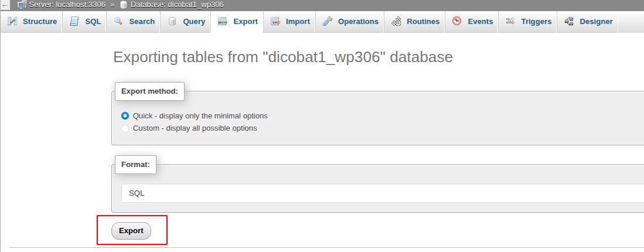The width and height of the screenshot is (644, 252).
Task: Click the "Exporting tables from" page heading
Action: click(283, 57)
